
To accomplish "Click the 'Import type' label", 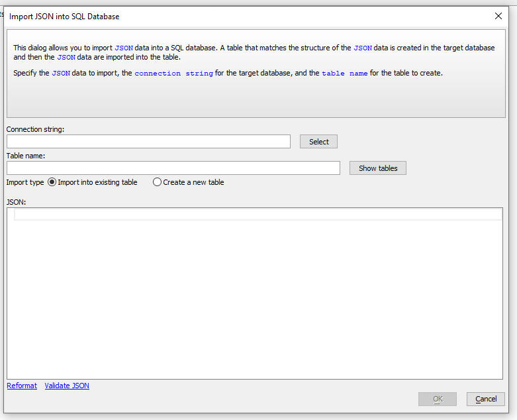I will (25, 182).
